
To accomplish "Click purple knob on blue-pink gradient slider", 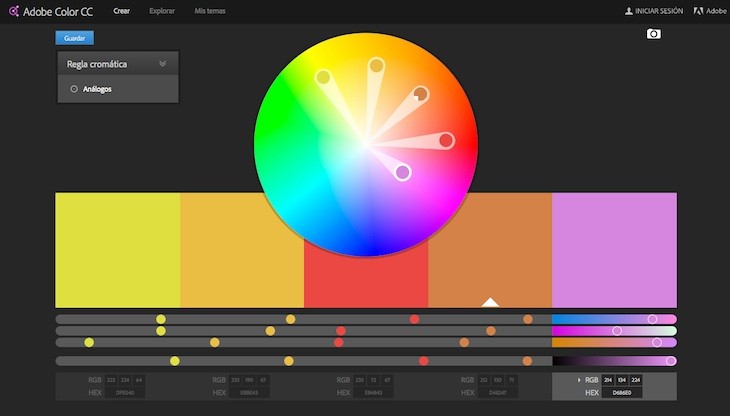I will (652, 319).
